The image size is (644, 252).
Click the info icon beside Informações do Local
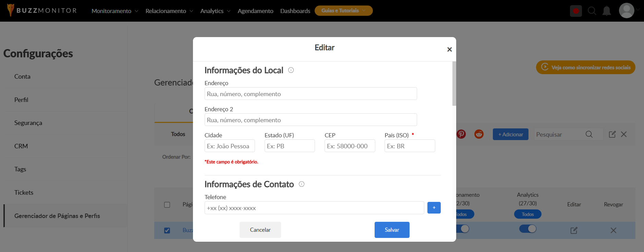(x=291, y=70)
